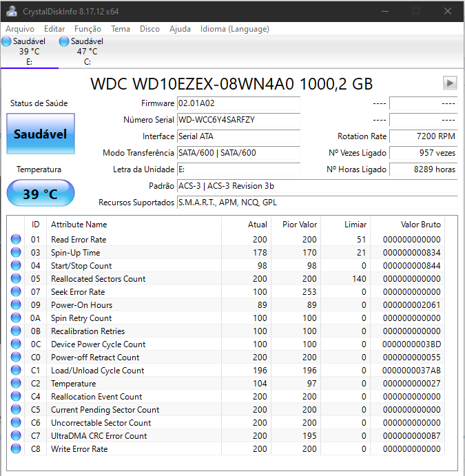Click status orb for Uncorrectable Sector Count
Viewport: 465px width, 476px height.
(x=16, y=422)
